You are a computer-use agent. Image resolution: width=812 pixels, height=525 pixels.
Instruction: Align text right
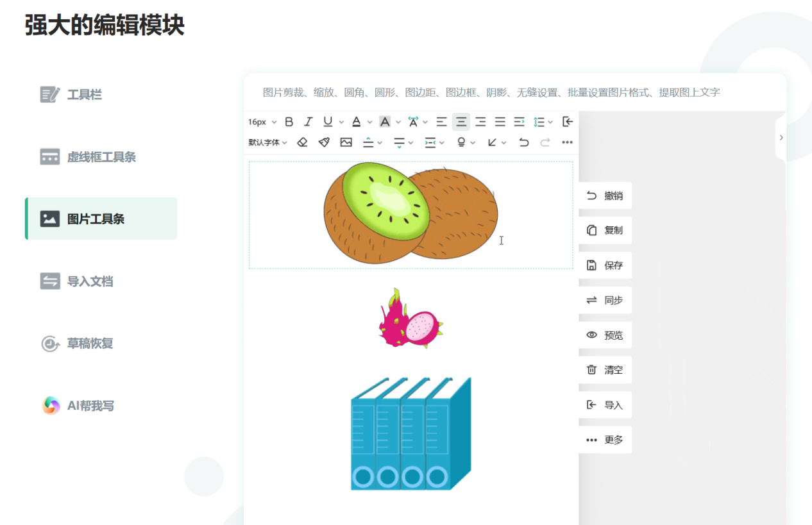[480, 122]
